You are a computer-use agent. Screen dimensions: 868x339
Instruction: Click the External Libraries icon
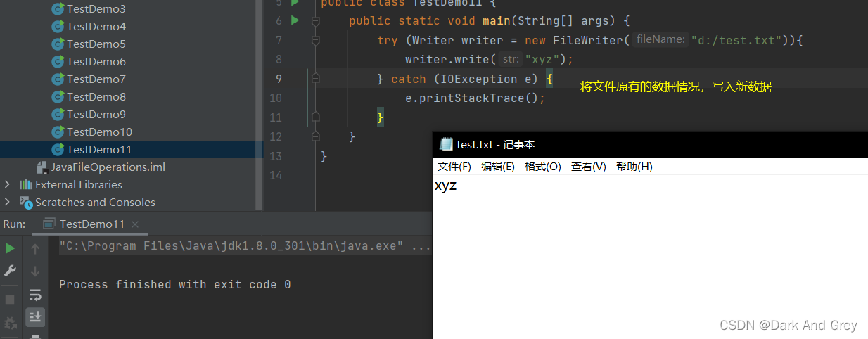coord(26,184)
